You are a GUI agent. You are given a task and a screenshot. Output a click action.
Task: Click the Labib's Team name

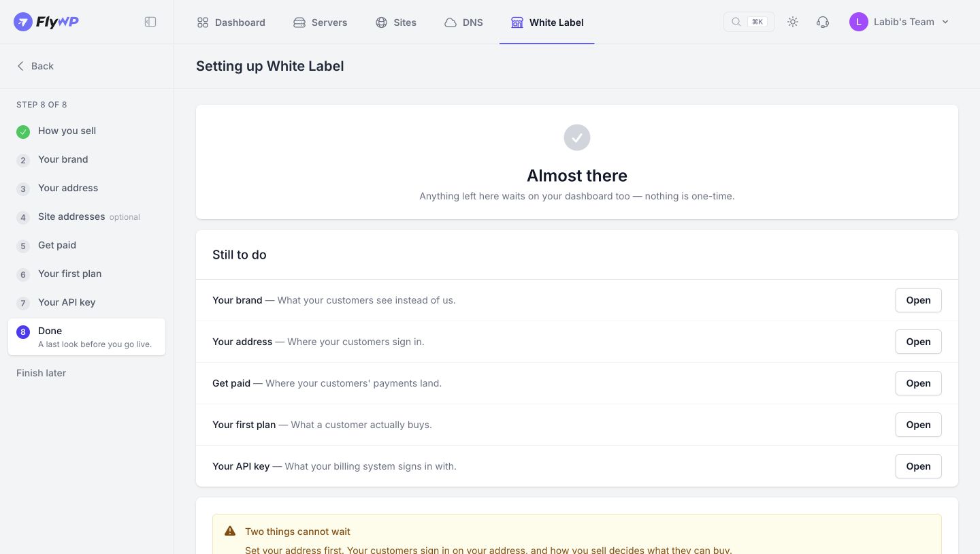[x=904, y=22]
